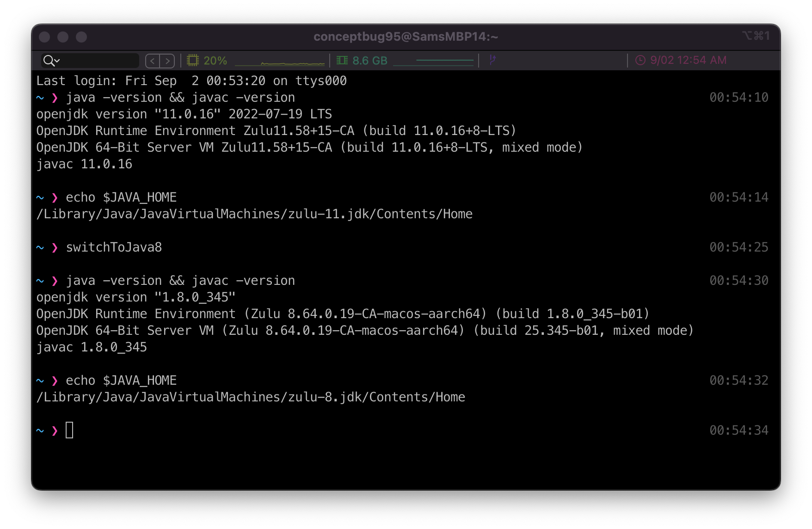Image resolution: width=812 pixels, height=529 pixels.
Task: Click the search magnifier icon in the status bar
Action: tap(48, 61)
